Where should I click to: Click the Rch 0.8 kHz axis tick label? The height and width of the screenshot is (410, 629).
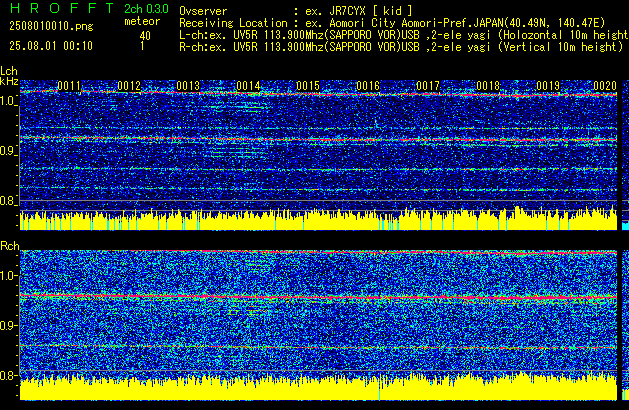click(x=8, y=375)
